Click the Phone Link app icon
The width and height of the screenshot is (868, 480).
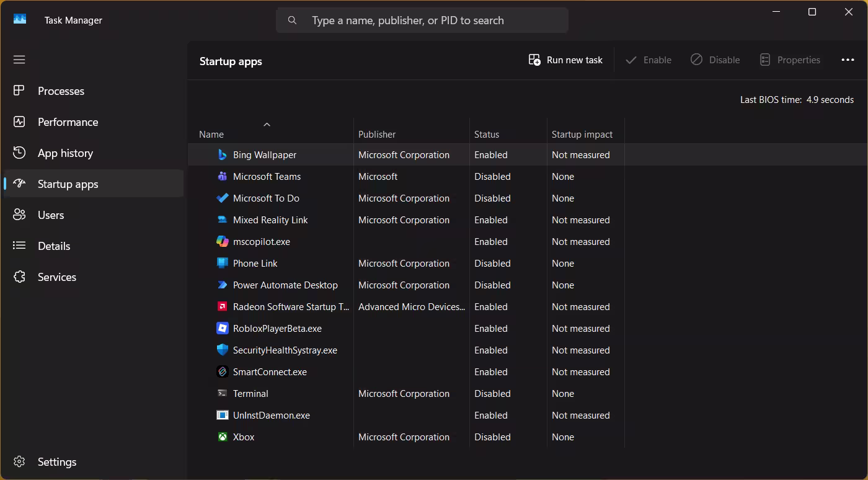coord(222,263)
